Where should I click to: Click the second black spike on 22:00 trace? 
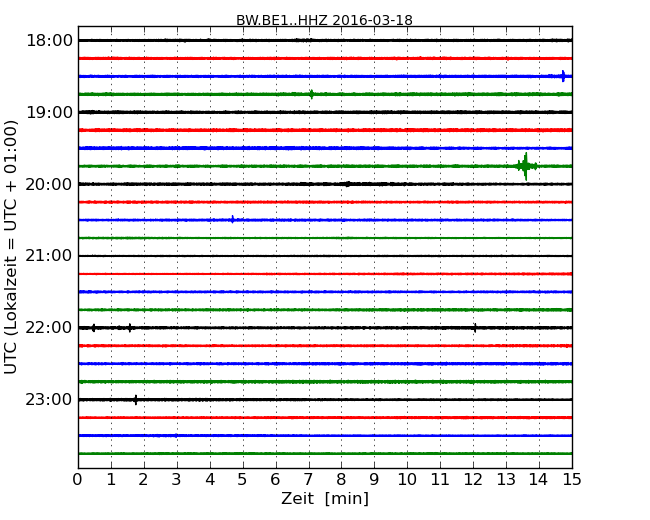[130, 328]
